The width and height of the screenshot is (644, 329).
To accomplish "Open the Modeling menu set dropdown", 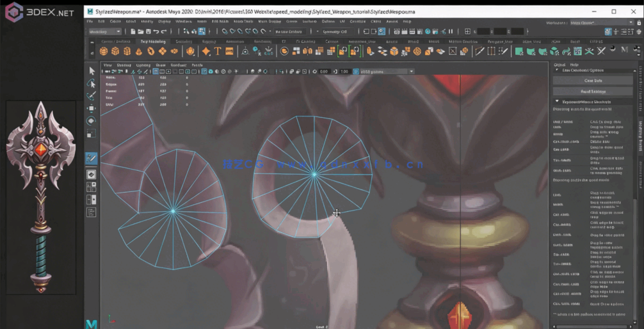I will 105,31.
